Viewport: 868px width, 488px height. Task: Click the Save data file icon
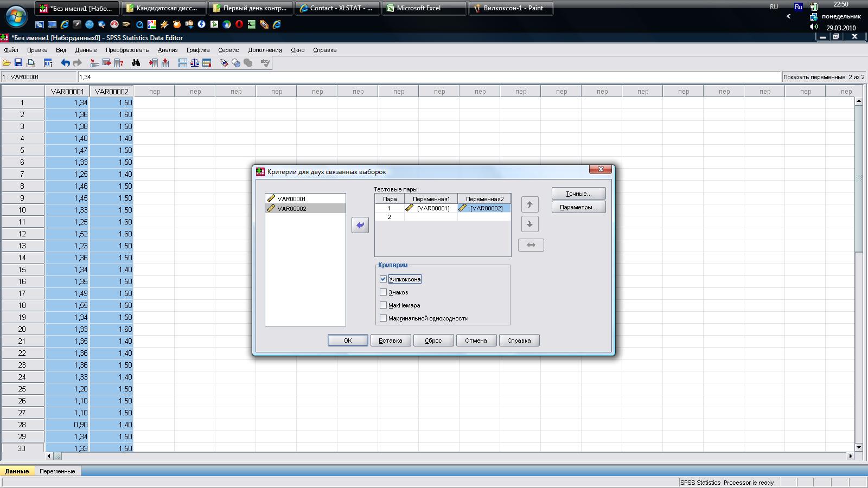coord(18,63)
